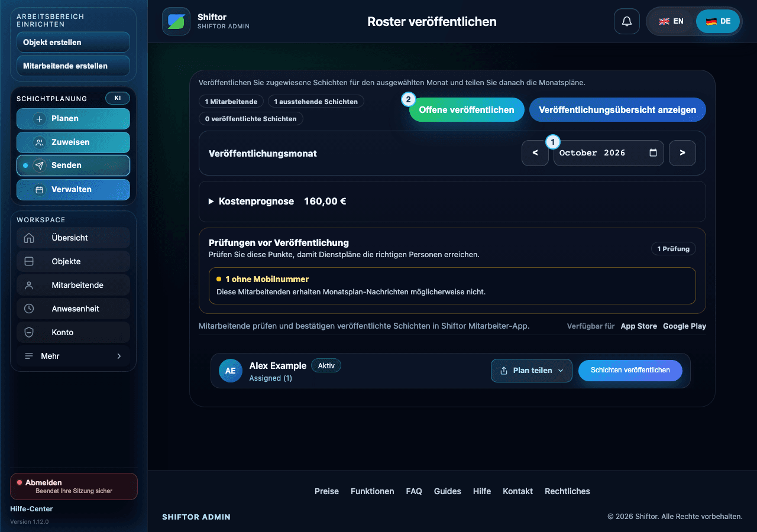
Task: Open the calendar picker icon in month field
Action: point(653,153)
